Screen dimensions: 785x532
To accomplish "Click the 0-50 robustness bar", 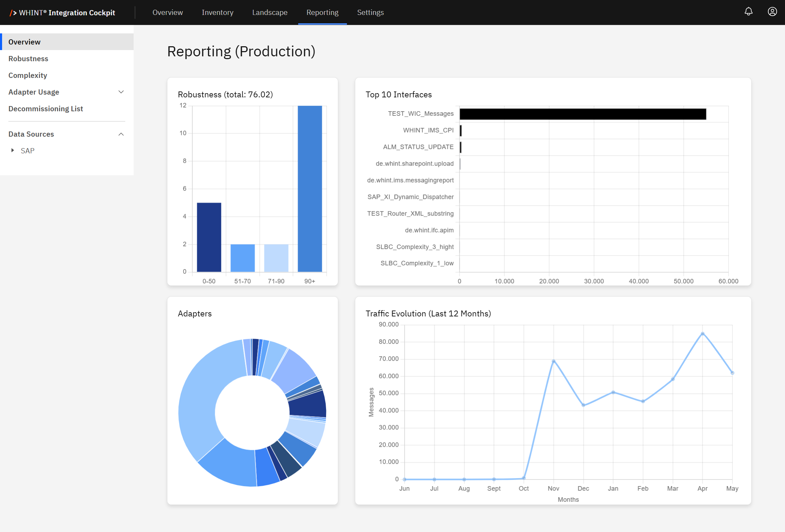I will pyautogui.click(x=209, y=237).
